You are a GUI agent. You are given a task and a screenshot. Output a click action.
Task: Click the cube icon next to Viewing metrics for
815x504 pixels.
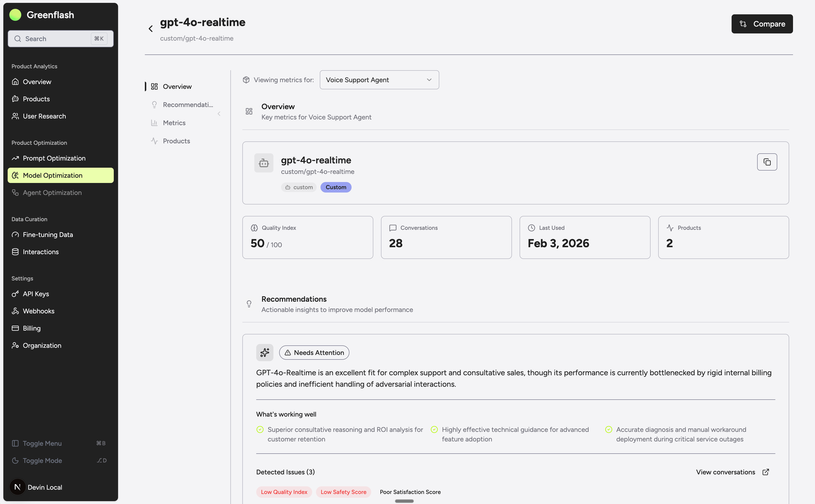coord(246,80)
